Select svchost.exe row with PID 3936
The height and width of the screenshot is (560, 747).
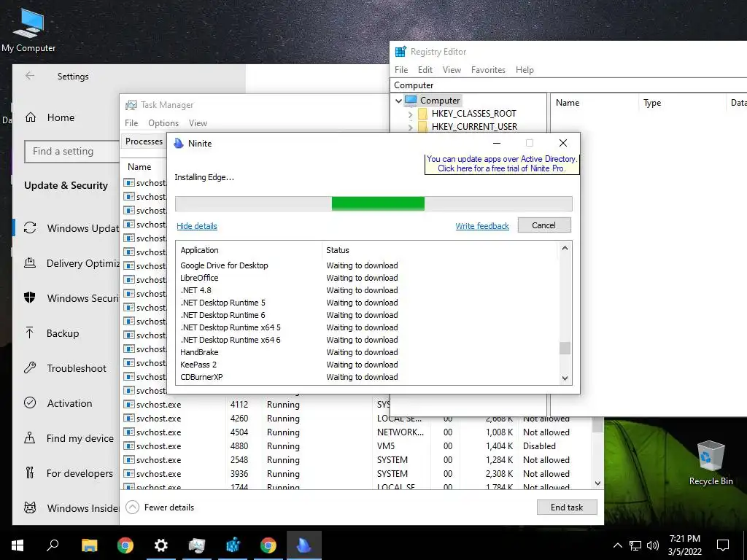(x=357, y=474)
